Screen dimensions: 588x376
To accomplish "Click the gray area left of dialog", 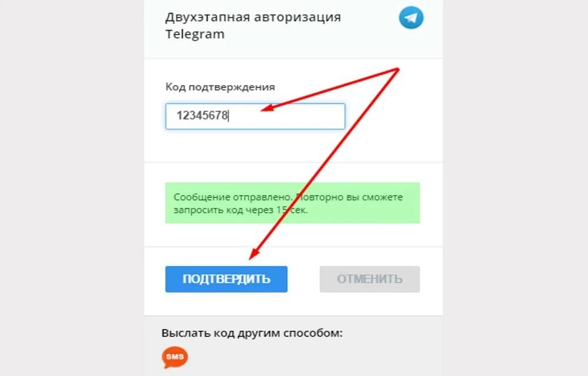I will click(71, 187).
